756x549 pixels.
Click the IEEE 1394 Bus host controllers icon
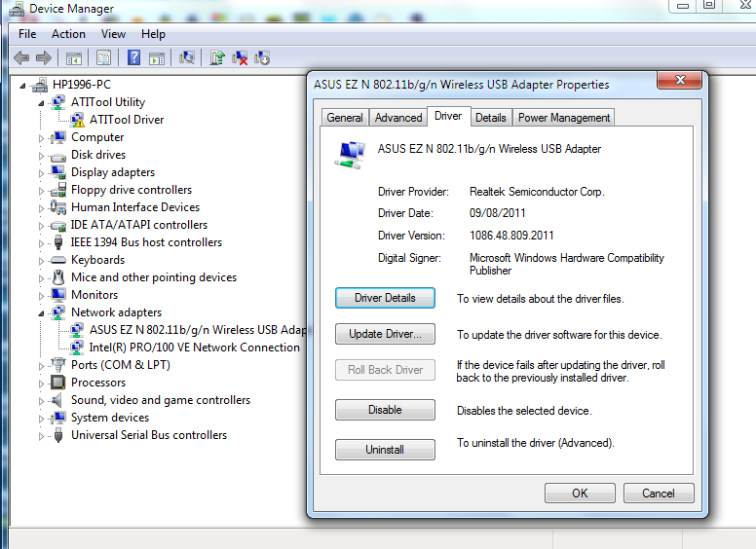(58, 242)
